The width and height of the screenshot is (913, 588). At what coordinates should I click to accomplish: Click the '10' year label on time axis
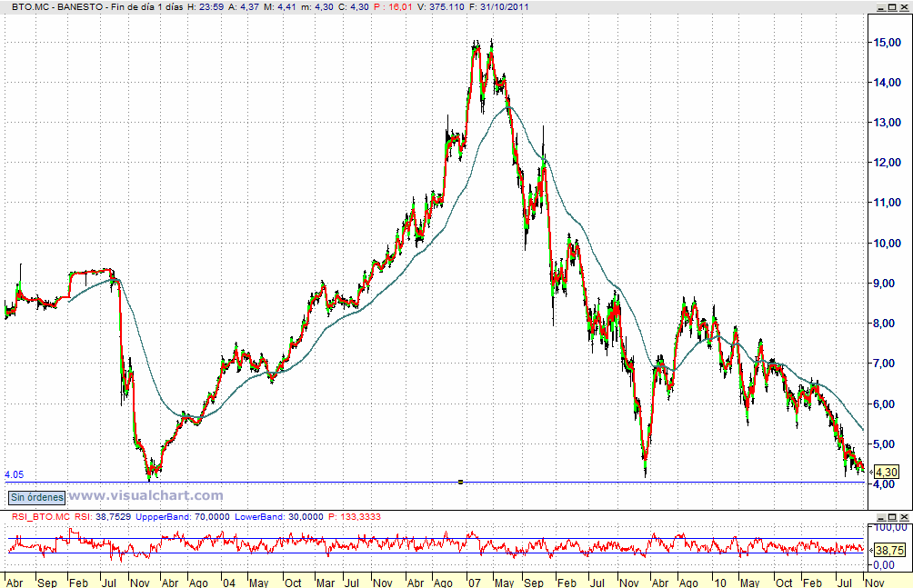click(x=720, y=583)
